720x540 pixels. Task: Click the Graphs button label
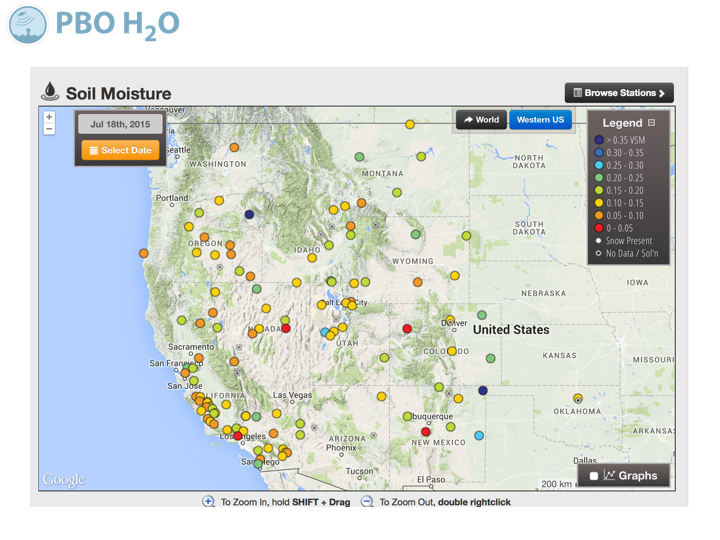coord(637,476)
